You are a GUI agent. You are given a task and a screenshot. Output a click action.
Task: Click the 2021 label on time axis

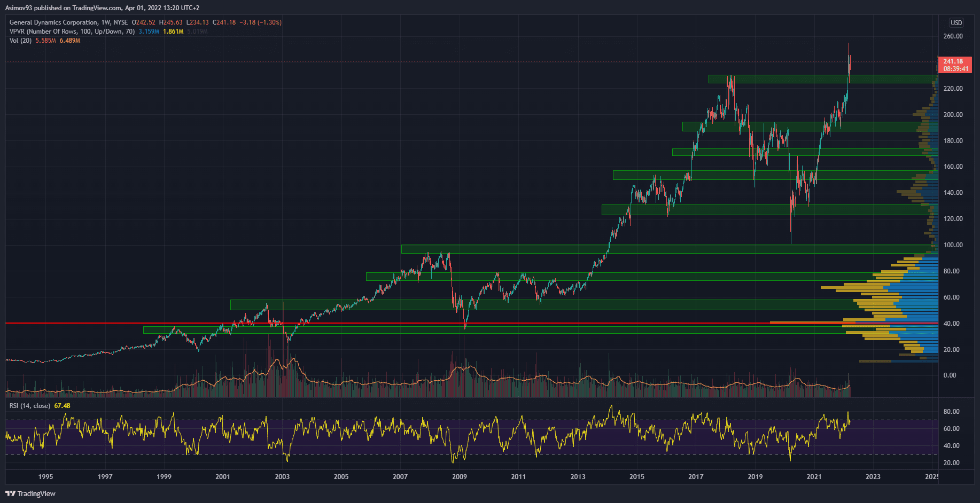[814, 476]
